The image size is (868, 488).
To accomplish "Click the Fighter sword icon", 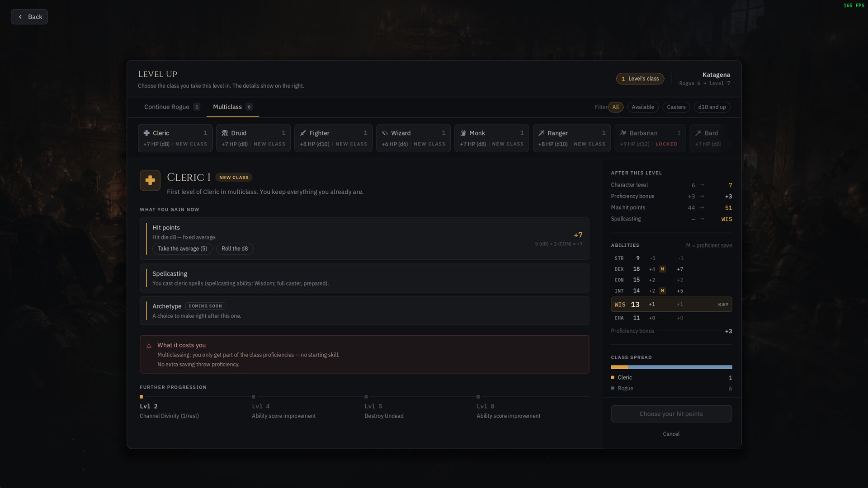I will 303,133.
